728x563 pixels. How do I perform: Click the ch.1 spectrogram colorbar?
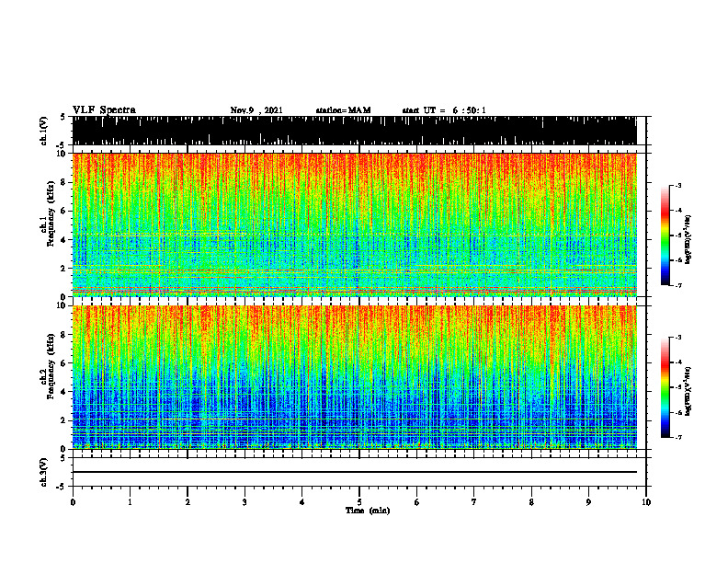665,236
